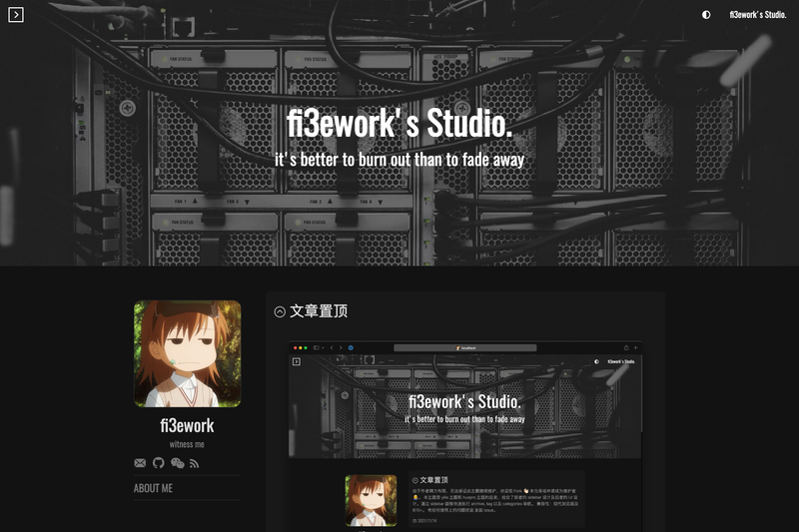Toggle dark/light theme mode
Image resolution: width=799 pixels, height=532 pixels.
(706, 15)
